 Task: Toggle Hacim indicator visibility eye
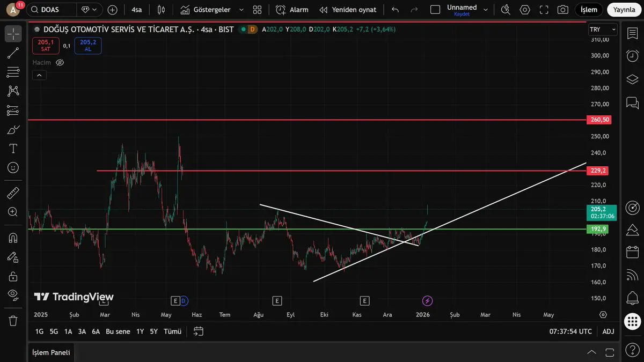tap(60, 63)
